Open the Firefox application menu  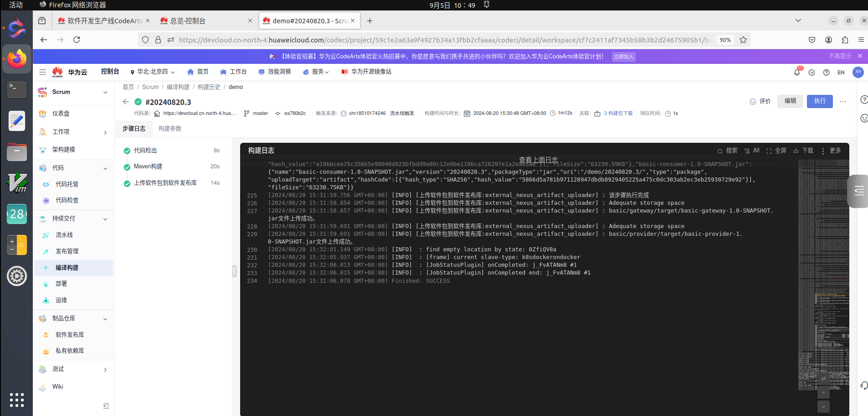(x=861, y=40)
